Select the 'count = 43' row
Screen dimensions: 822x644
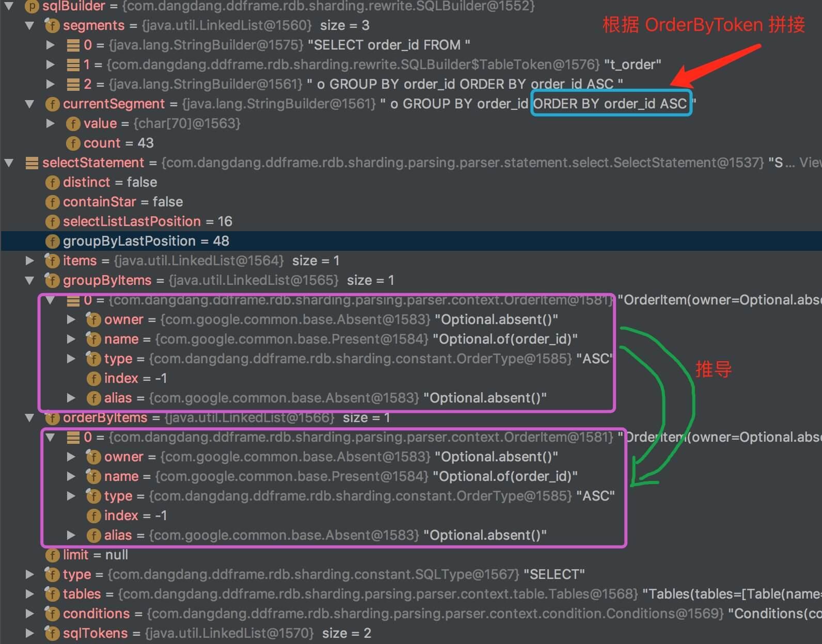411,143
